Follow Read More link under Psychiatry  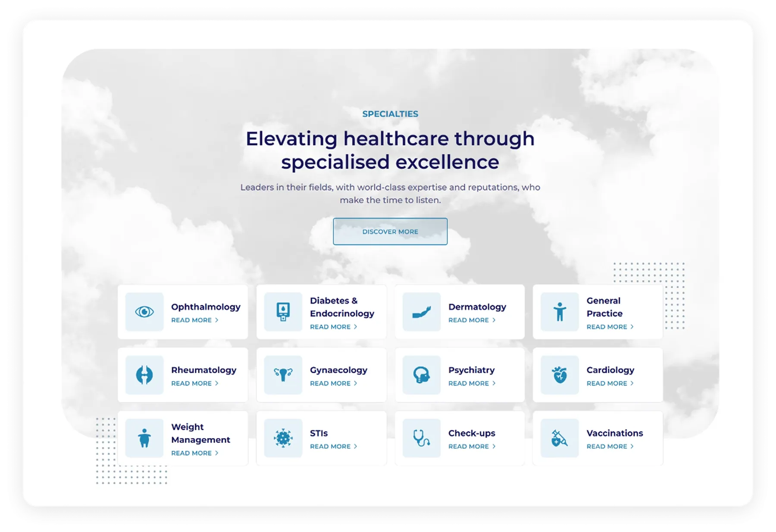point(472,383)
